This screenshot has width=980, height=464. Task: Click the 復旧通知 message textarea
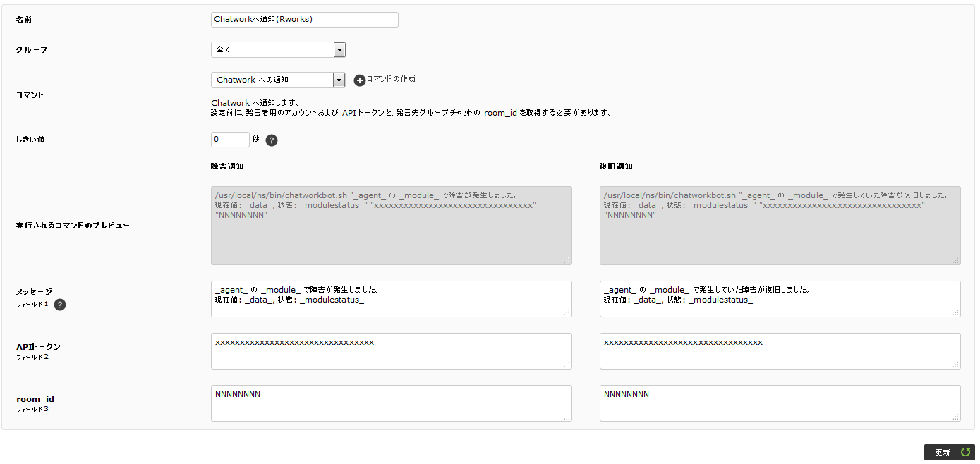coord(780,299)
